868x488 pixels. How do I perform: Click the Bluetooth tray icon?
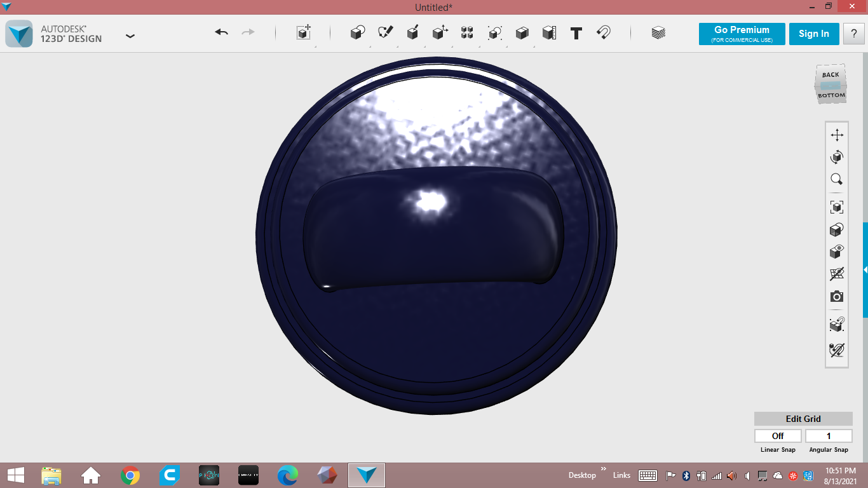686,475
